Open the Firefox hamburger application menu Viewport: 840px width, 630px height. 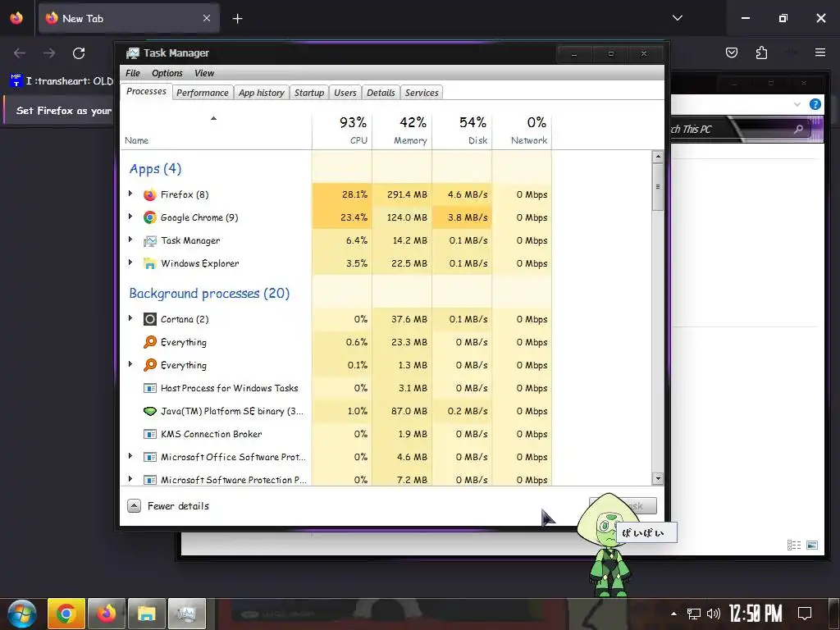(820, 52)
